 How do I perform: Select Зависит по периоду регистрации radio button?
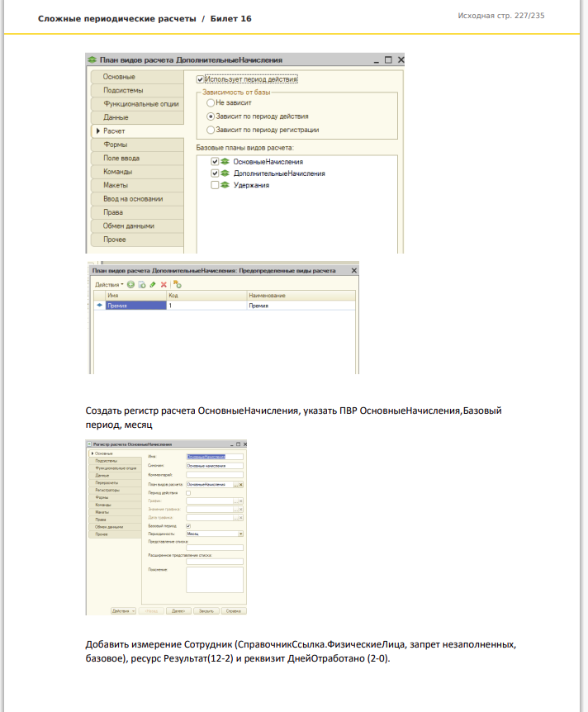211,130
